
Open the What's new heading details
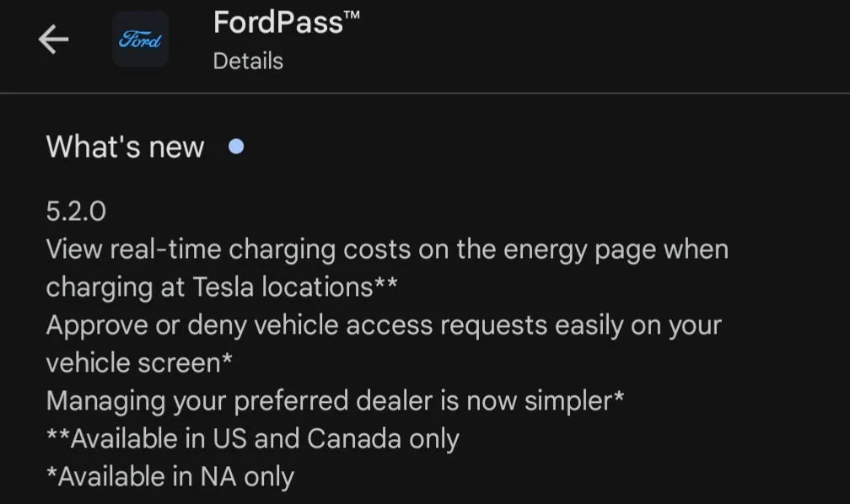click(x=125, y=146)
